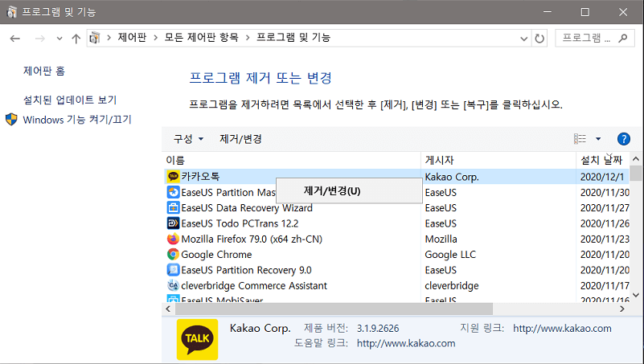
Task: Click the 2020/11/17 install date cell
Action: pos(605,285)
